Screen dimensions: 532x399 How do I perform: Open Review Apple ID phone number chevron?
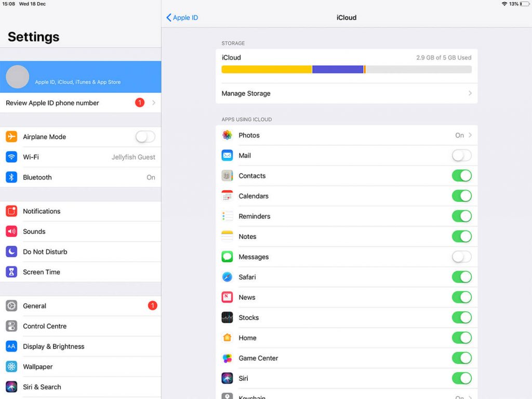pyautogui.click(x=154, y=102)
